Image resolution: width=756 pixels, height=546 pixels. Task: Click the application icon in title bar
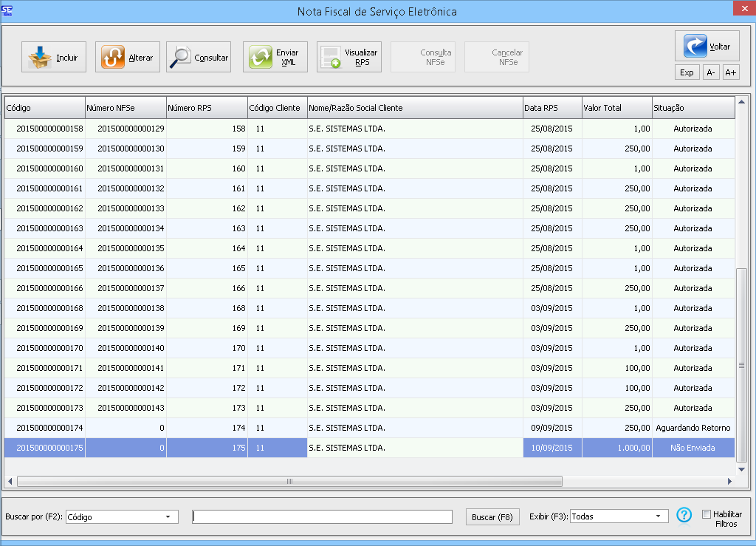tap(7, 10)
